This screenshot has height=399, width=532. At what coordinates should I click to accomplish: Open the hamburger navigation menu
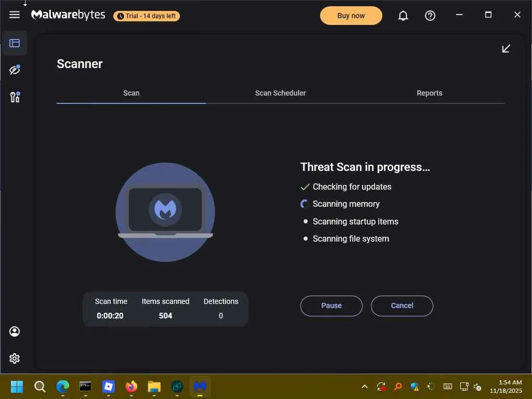pyautogui.click(x=15, y=15)
